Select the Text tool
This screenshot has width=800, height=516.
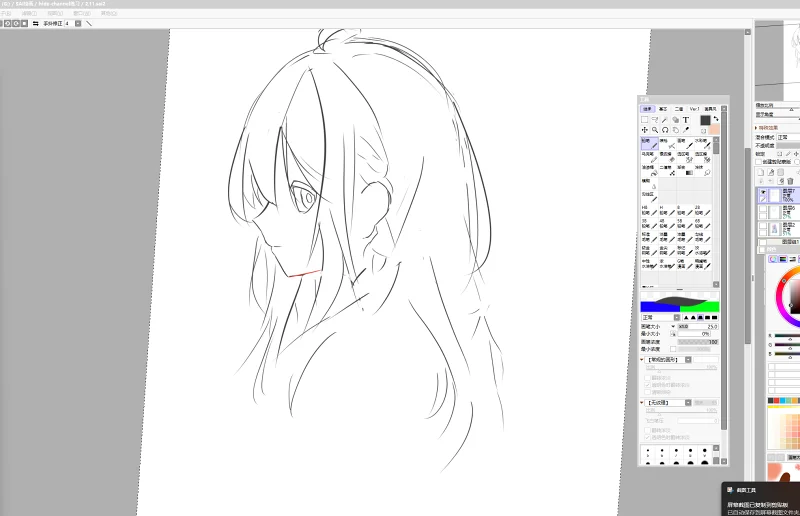[686, 119]
